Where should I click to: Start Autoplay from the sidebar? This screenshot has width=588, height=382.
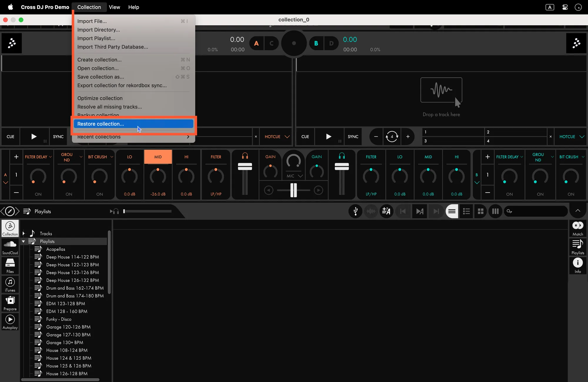click(10, 322)
